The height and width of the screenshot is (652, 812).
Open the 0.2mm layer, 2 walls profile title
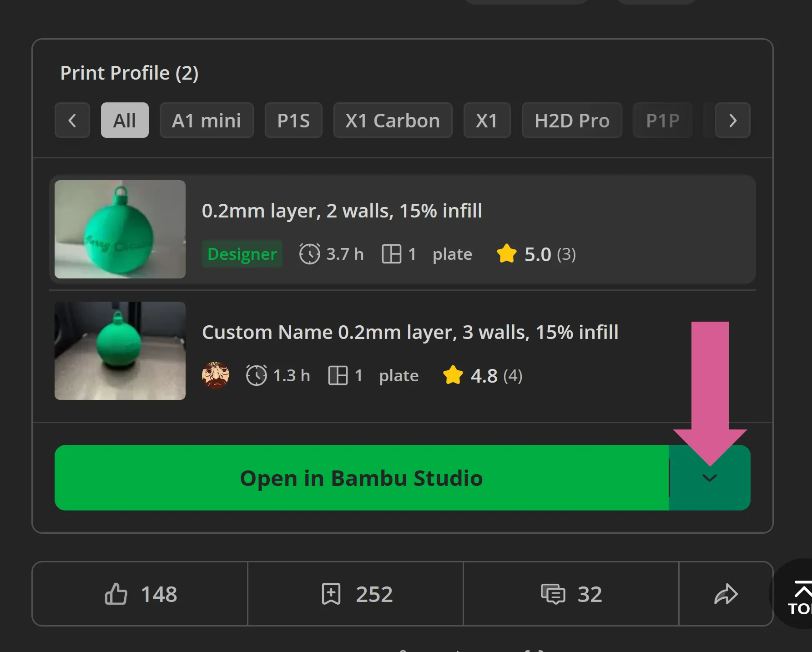pos(342,211)
